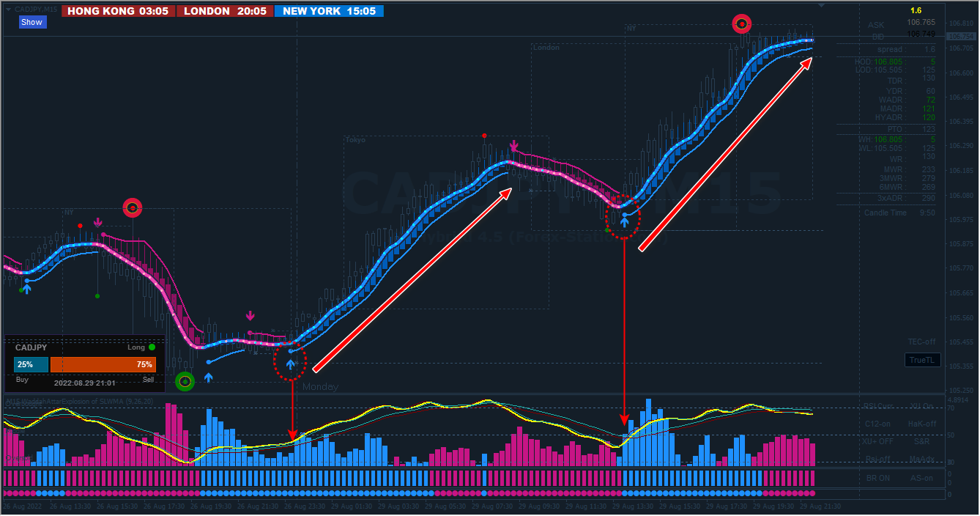Click the blue Show button
Image resolution: width=980 pixels, height=516 pixels.
31,22
